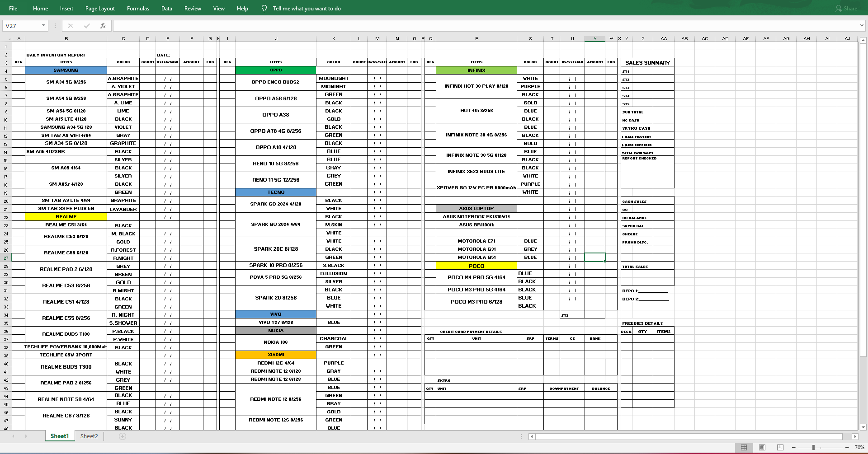Confirm entry with formula bar checkmark

click(x=87, y=26)
